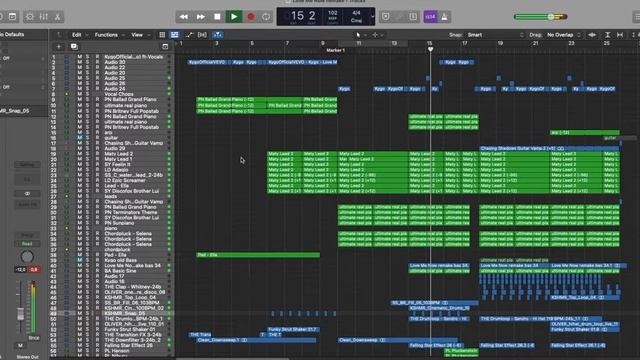Move the inspector channel volume fader
This screenshot has height=360, width=640.
pos(20,314)
